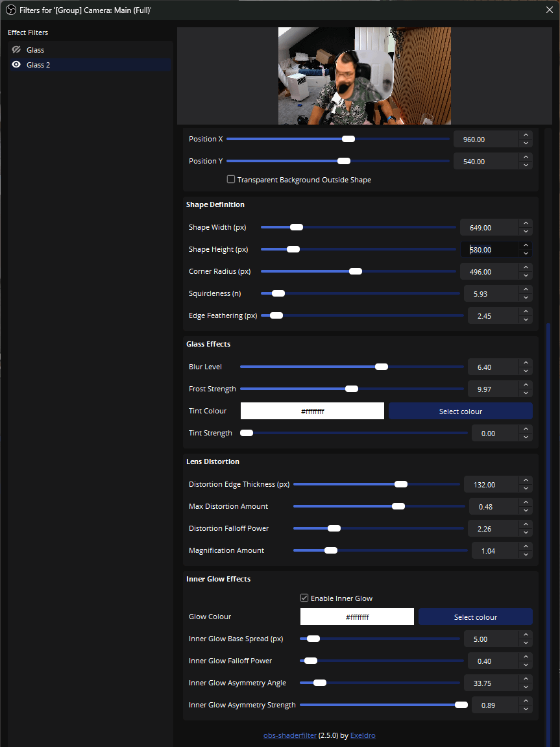Click Inner Glow Asymmetry Strength slider handle

pyautogui.click(x=461, y=705)
